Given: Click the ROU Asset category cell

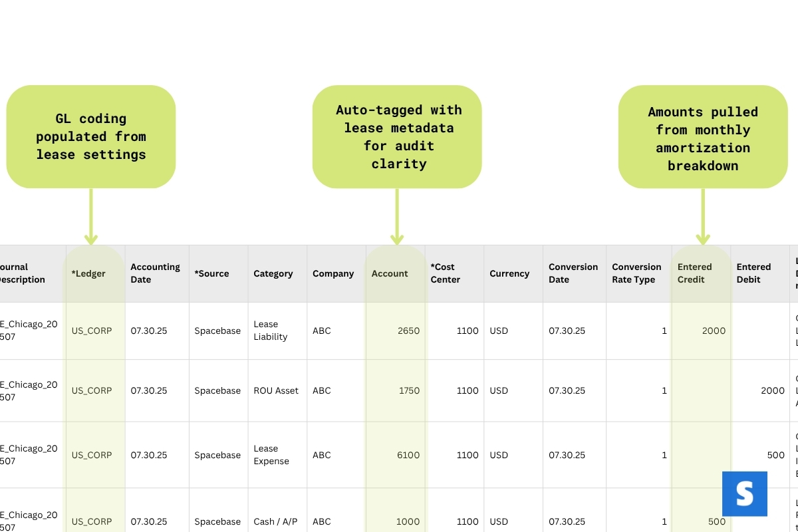Looking at the screenshot, I should point(276,390).
